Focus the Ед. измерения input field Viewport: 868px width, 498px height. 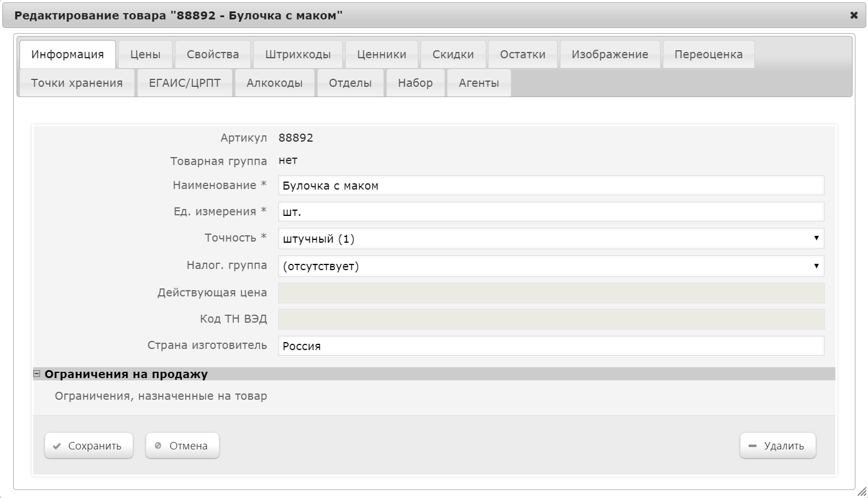point(551,212)
